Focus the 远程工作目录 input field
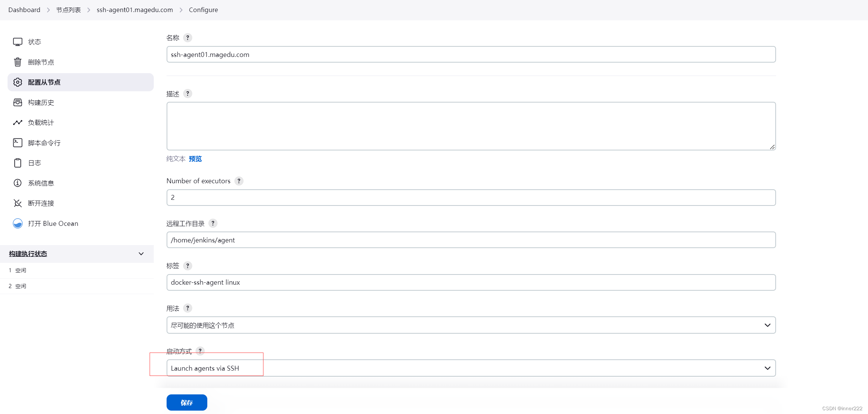The width and height of the screenshot is (868, 414). 471,240
